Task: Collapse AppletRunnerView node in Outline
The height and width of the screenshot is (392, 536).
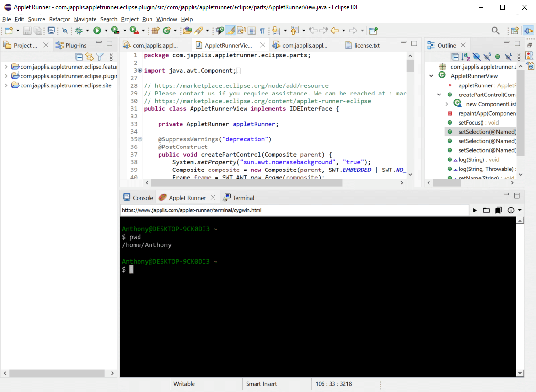Action: point(431,76)
